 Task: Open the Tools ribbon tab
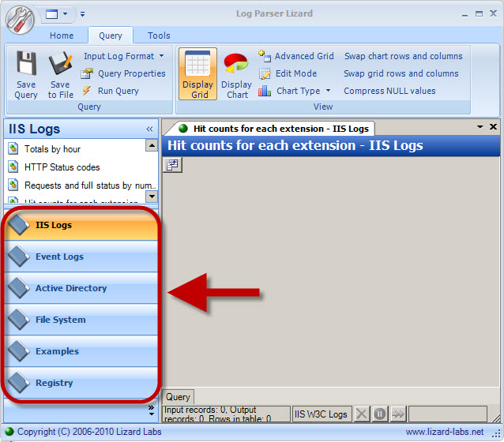coord(159,36)
